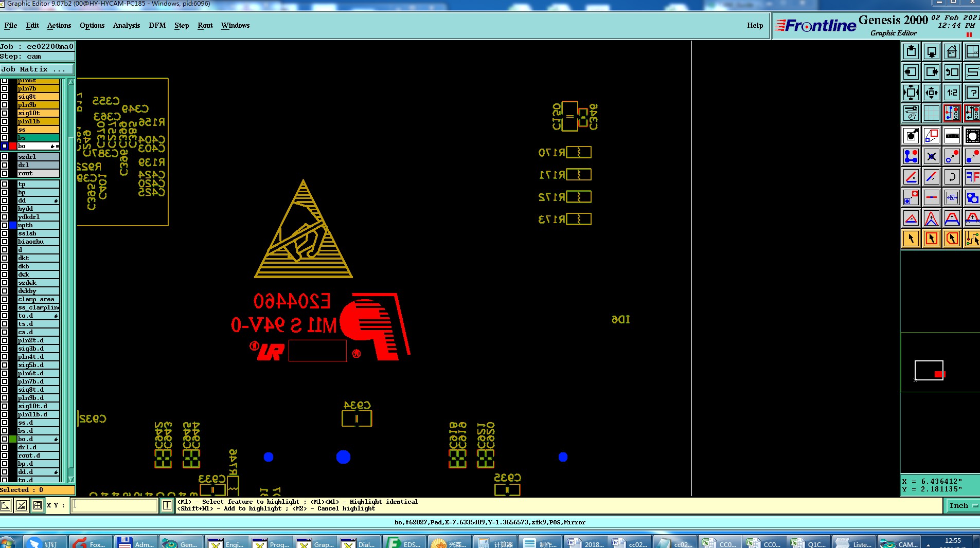980x548 pixels.
Task: Click layer list scroll up arrow
Action: [71, 82]
